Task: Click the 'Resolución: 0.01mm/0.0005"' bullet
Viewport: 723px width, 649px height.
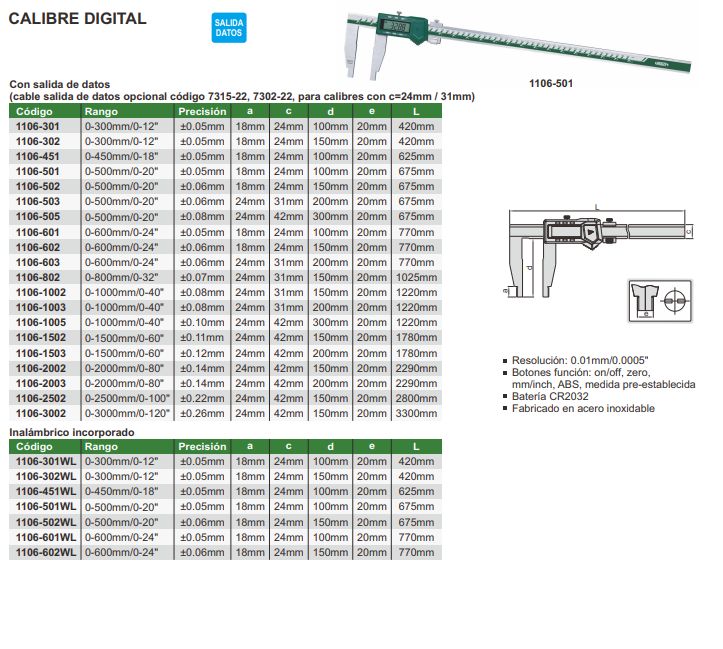Action: coord(580,359)
